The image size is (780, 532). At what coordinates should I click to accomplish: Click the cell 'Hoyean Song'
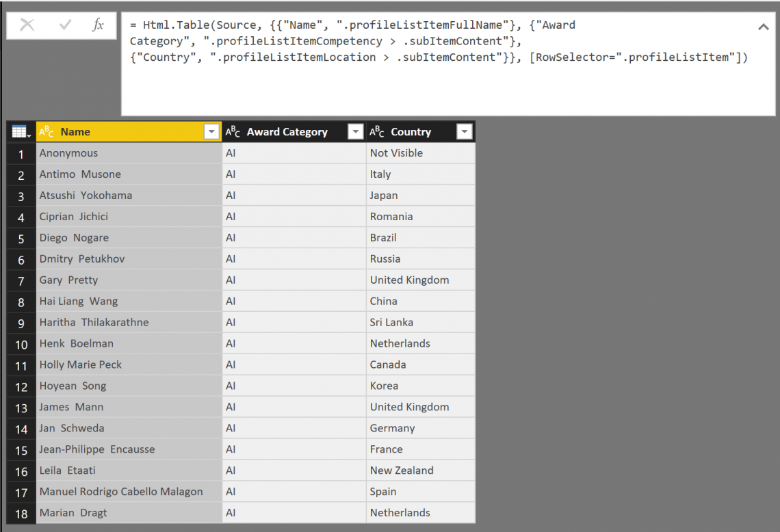tap(129, 386)
